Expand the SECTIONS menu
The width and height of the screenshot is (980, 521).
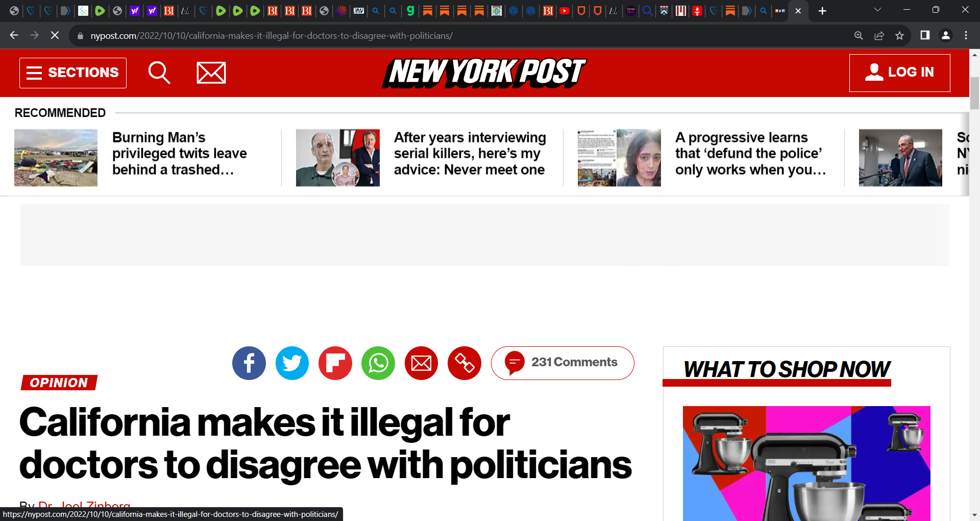[x=73, y=73]
